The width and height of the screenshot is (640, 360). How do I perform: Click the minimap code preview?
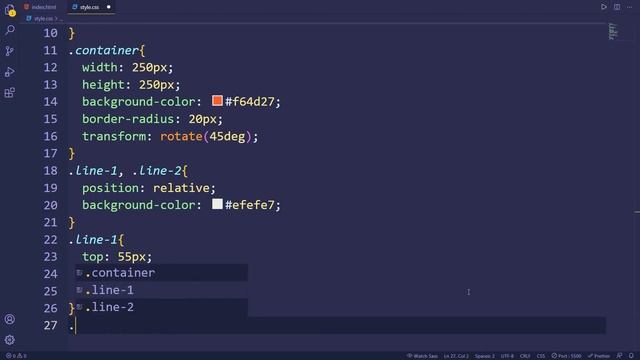pos(613,31)
